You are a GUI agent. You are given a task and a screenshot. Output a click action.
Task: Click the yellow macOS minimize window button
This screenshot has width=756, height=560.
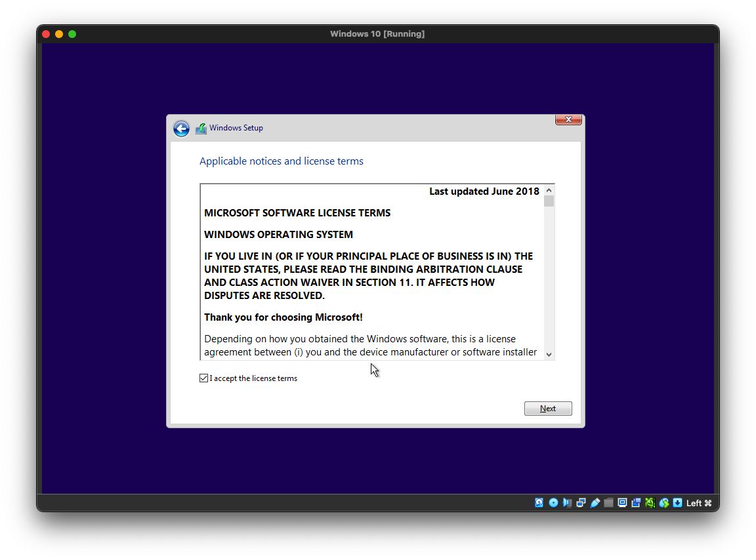(x=59, y=34)
